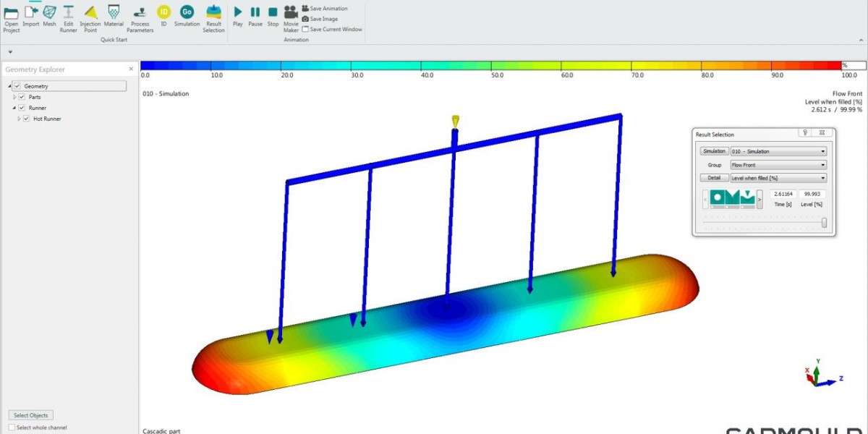This screenshot has width=868, height=434.
Task: Uncheck the Parts geometry checkbox
Action: tap(22, 97)
